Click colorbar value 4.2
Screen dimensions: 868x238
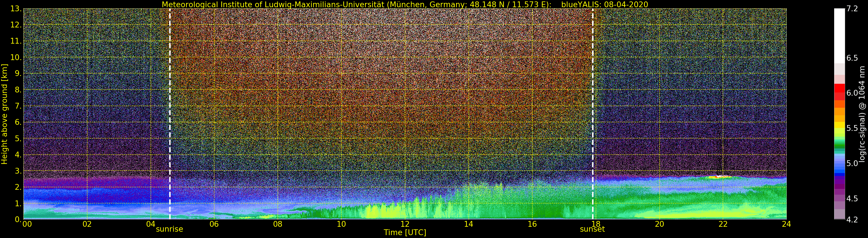852,220
